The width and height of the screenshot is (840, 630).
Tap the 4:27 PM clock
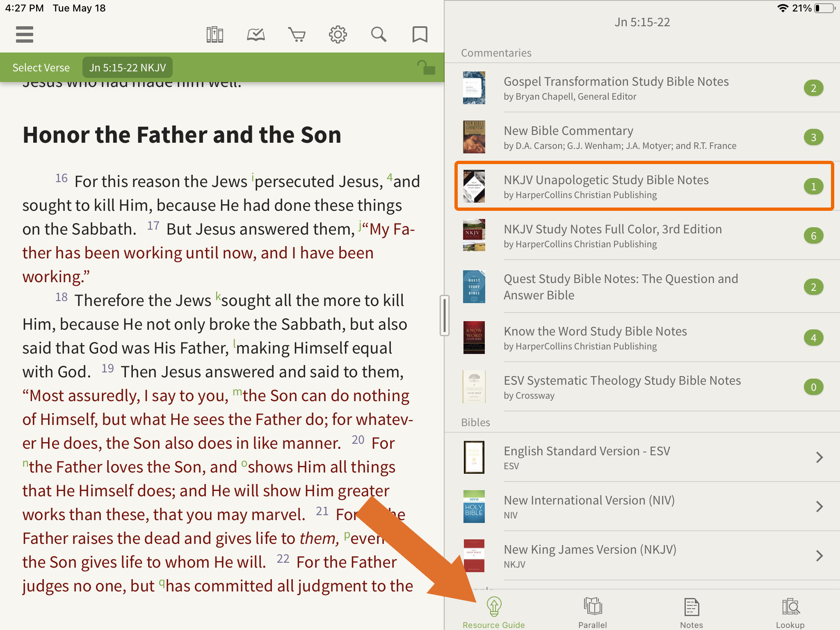pyautogui.click(x=24, y=8)
